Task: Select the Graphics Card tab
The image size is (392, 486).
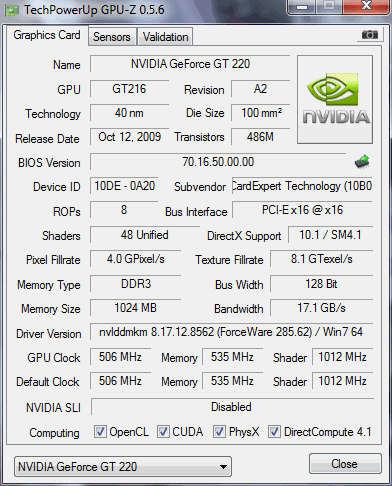Action: (47, 35)
